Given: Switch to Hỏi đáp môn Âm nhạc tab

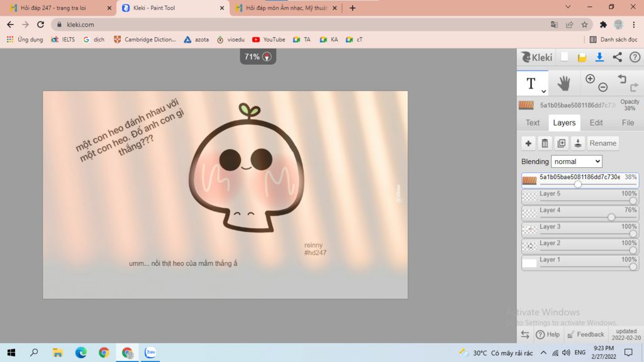Looking at the screenshot, I should click(286, 8).
